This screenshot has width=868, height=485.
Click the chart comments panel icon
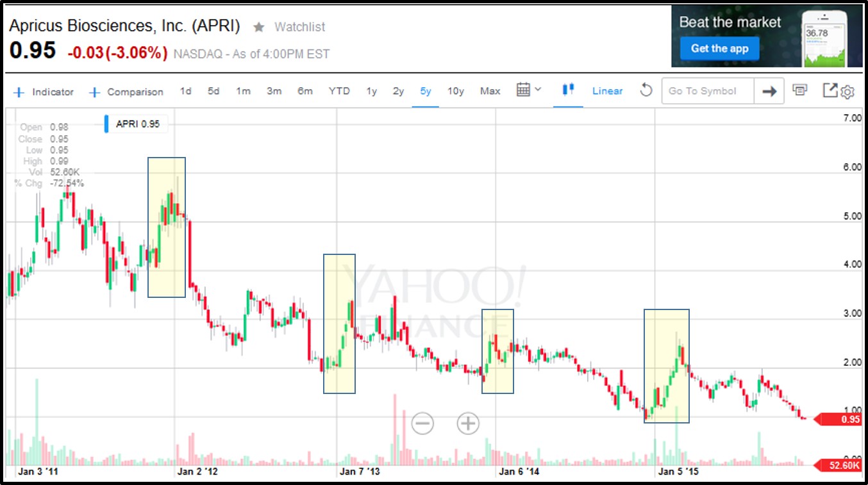800,90
